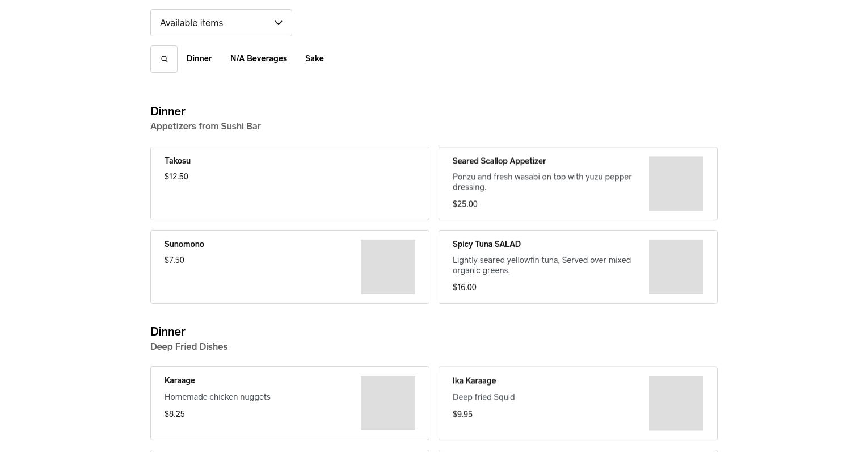Open the Available items dropdown
This screenshot has height=452, width=868.
click(x=221, y=23)
